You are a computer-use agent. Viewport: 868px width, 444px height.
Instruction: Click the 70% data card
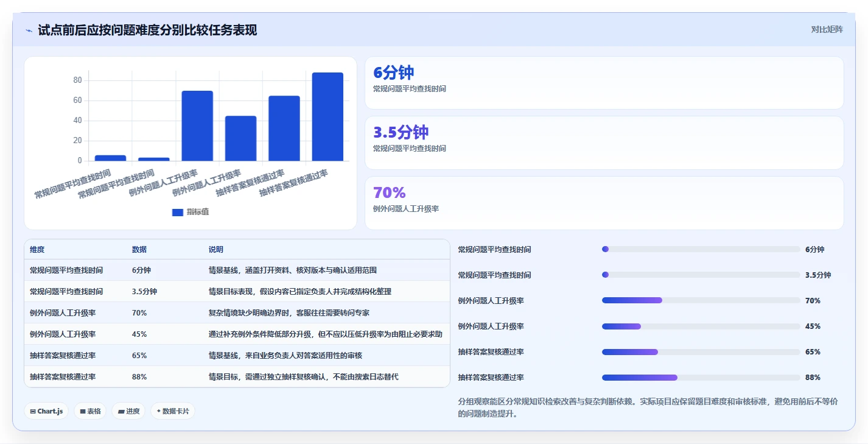tap(604, 203)
